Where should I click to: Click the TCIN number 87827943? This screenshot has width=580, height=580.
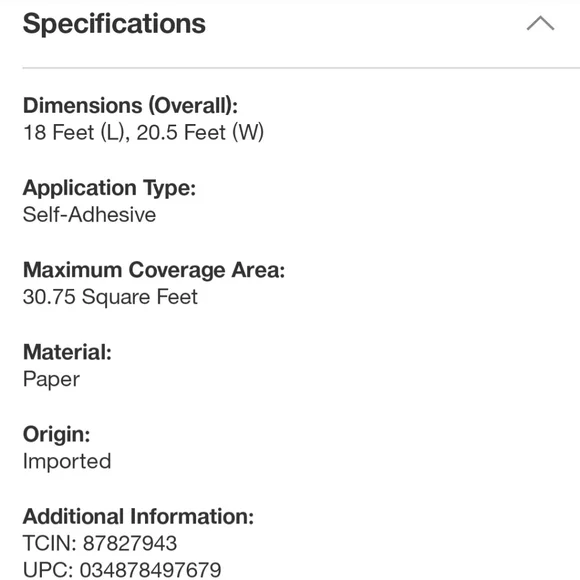pos(130,543)
